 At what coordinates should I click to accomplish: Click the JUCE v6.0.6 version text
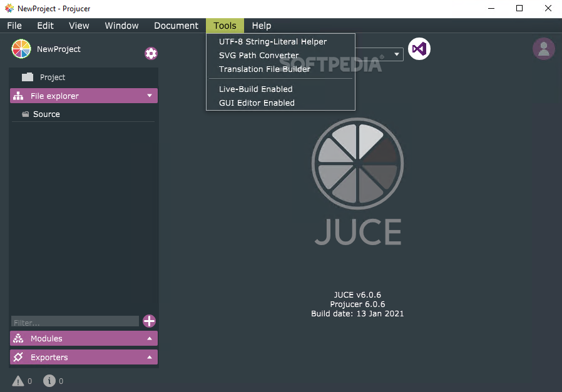[357, 295]
